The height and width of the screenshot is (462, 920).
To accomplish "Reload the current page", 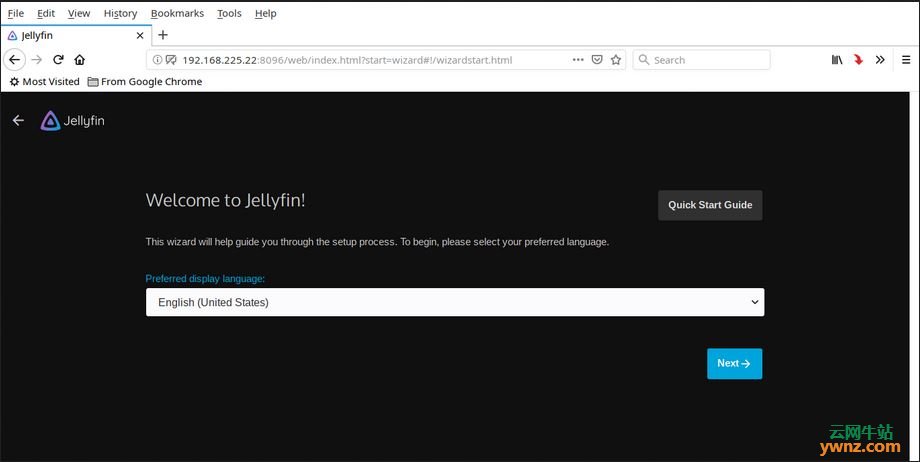I will [x=58, y=60].
